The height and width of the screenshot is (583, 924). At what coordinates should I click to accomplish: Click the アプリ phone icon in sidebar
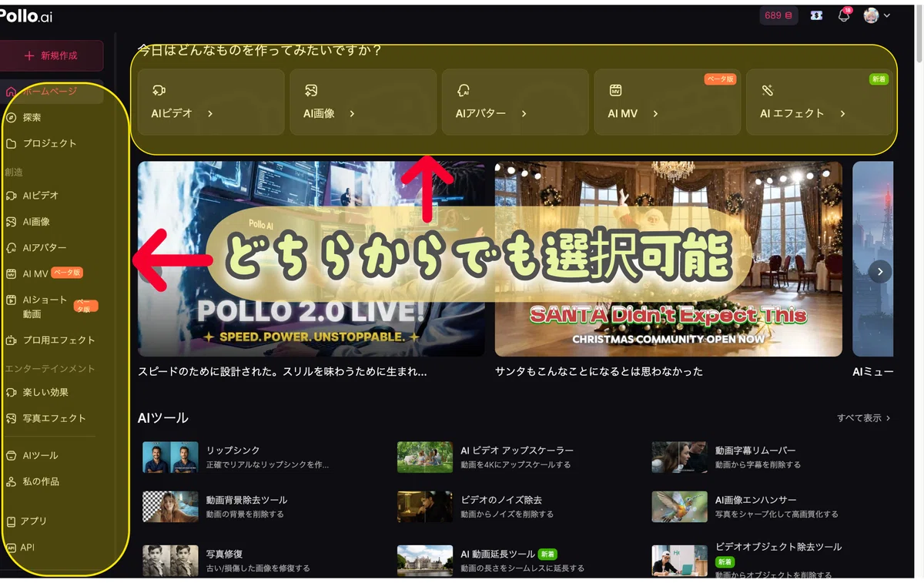[11, 522]
